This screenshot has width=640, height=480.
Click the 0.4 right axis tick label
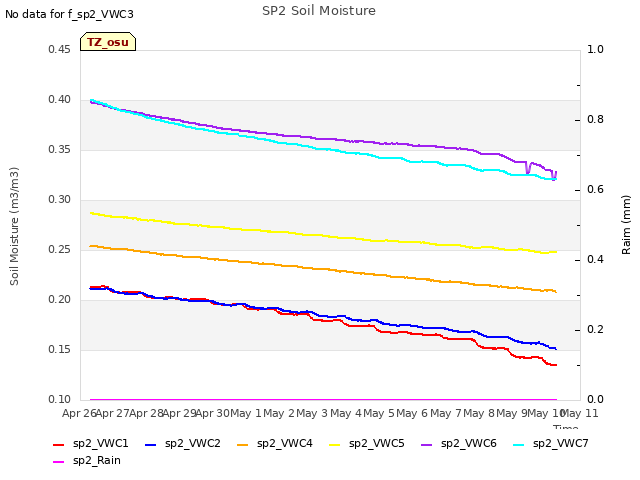pos(595,260)
